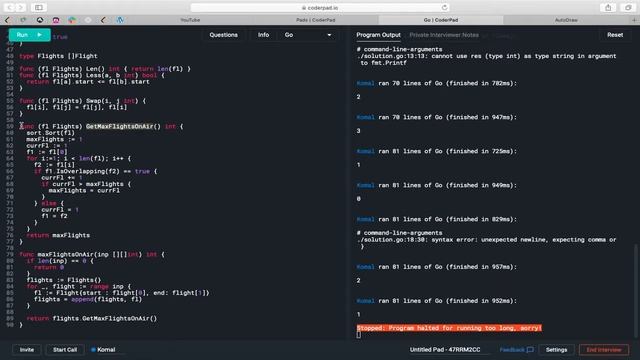This screenshot has width=640, height=360.
Task: Open the Safari share menu
Action: pyautogui.click(x=608, y=7)
